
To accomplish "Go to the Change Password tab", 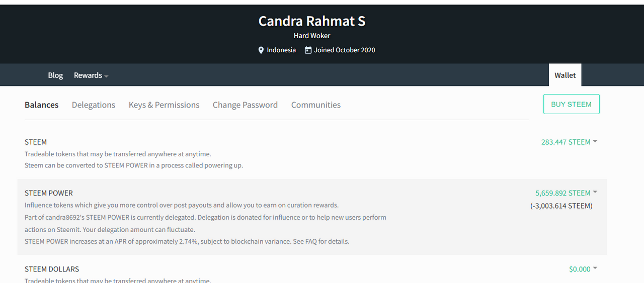I will 245,105.
